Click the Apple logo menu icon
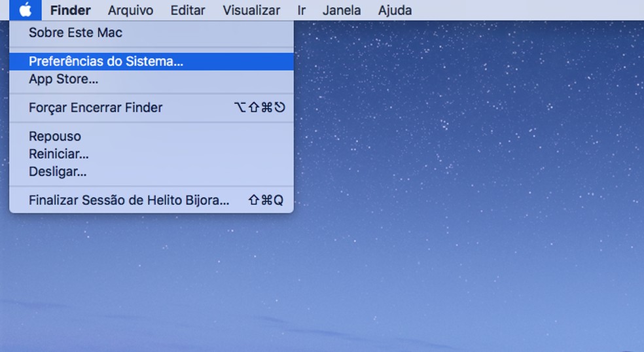644x352 pixels. tap(26, 10)
